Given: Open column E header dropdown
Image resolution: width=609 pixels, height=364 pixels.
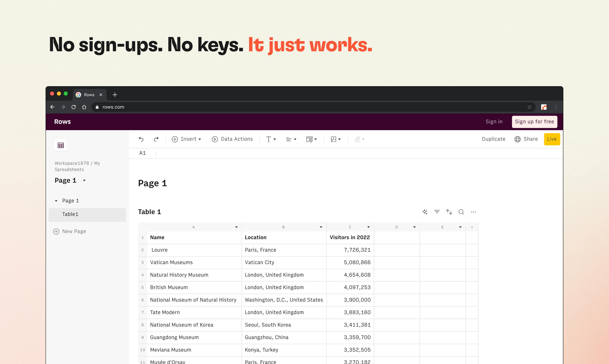Looking at the screenshot, I should [x=460, y=227].
